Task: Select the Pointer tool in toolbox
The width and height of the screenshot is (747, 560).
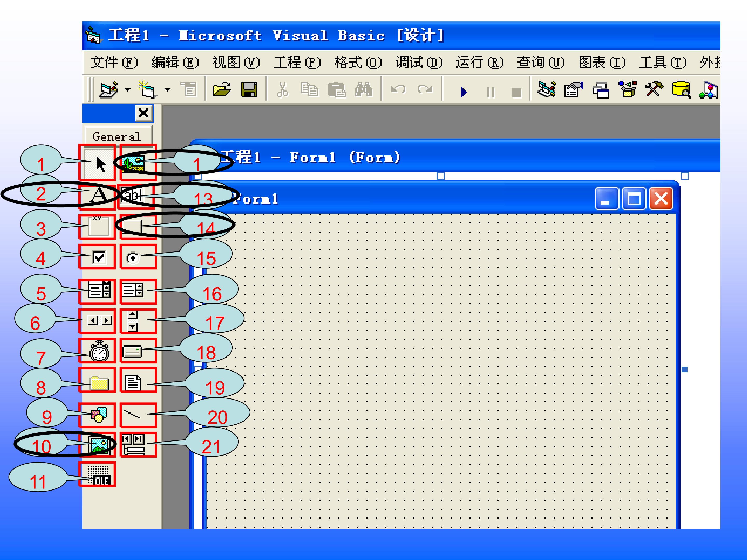Action: pos(99,164)
